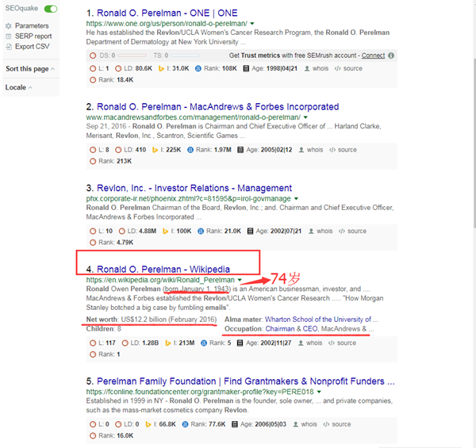Open result 4 Ronald O. Perelman - Wikipedia
This screenshot has height=448, width=476.
point(163,270)
